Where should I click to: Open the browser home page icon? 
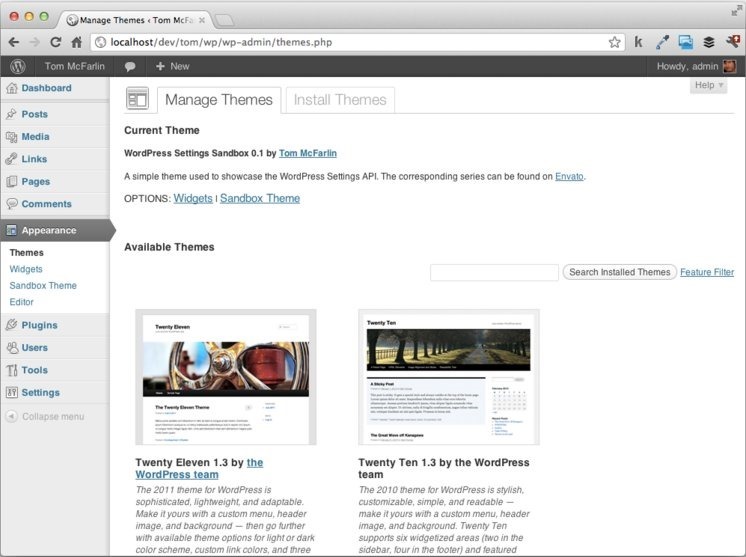click(x=77, y=42)
